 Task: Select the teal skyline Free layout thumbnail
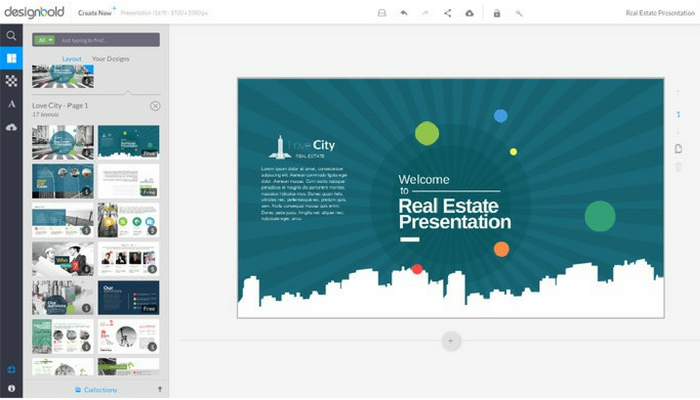pyautogui.click(x=129, y=142)
